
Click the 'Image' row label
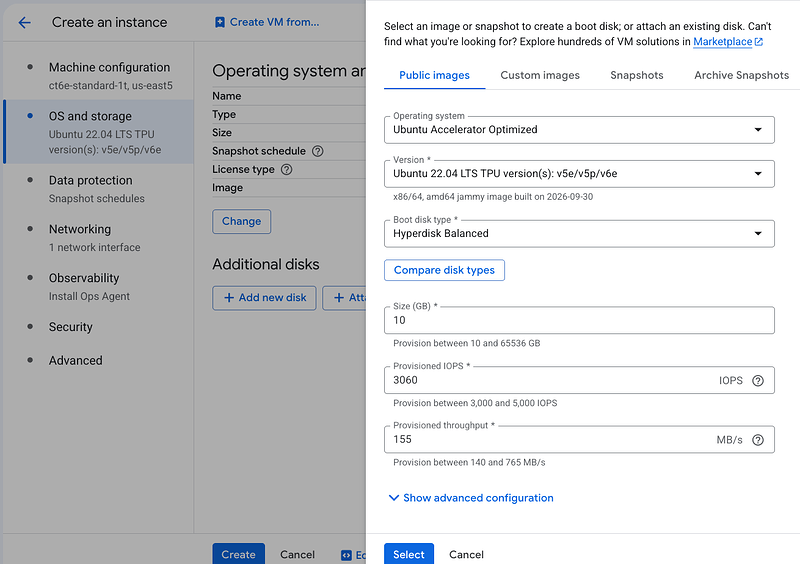pos(228,188)
